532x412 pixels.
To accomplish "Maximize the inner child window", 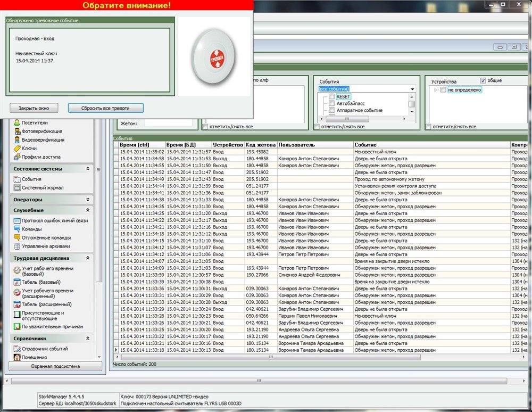I will point(514,47).
